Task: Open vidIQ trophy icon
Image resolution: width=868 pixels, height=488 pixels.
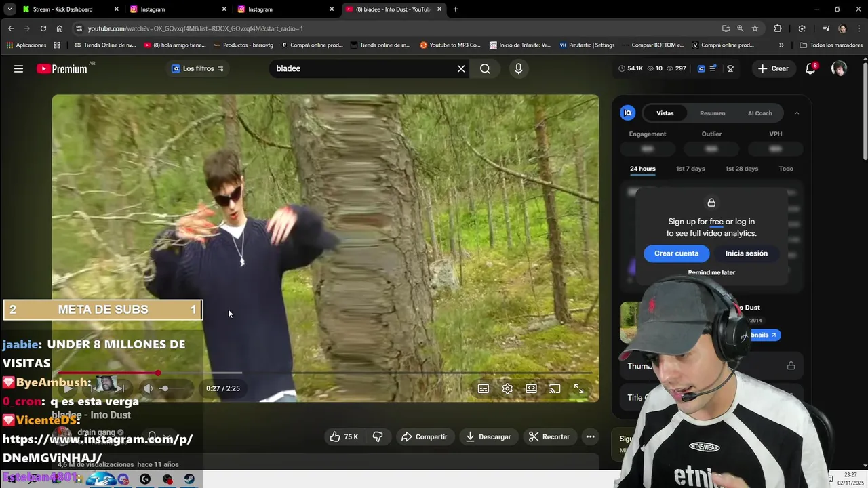Action: click(x=730, y=68)
